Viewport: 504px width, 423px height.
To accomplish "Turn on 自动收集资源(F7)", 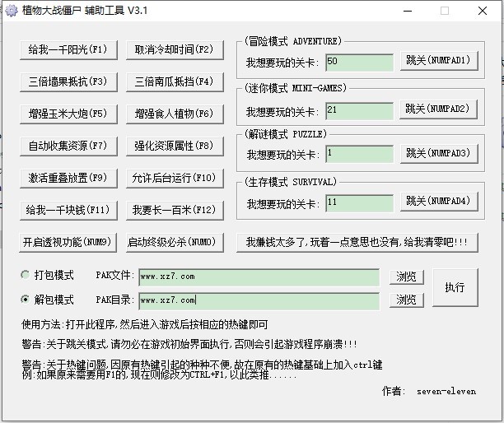I will tap(68, 146).
